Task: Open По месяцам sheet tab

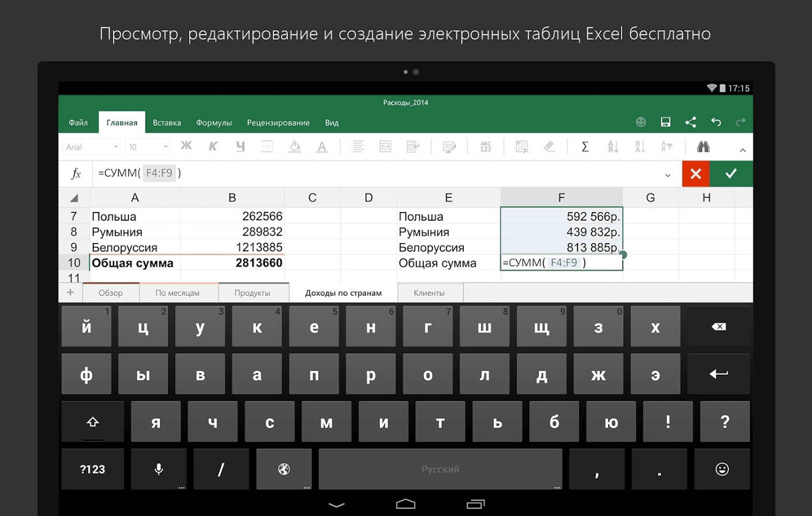Action: click(x=178, y=293)
